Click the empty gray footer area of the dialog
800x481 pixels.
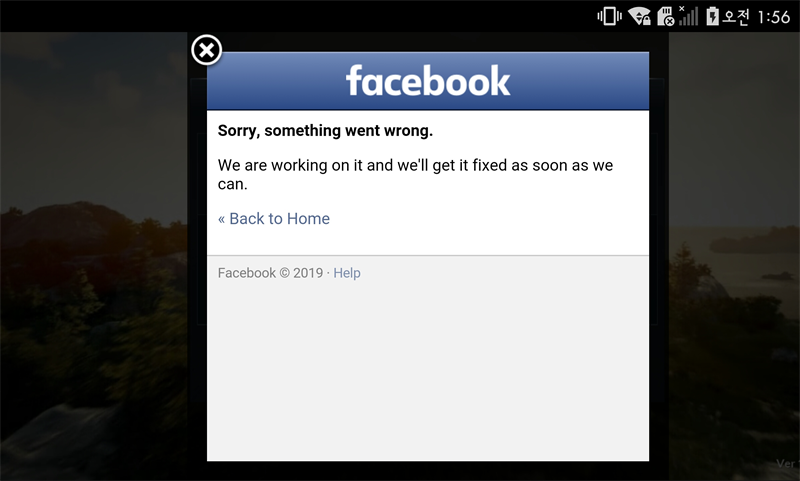coord(428,372)
